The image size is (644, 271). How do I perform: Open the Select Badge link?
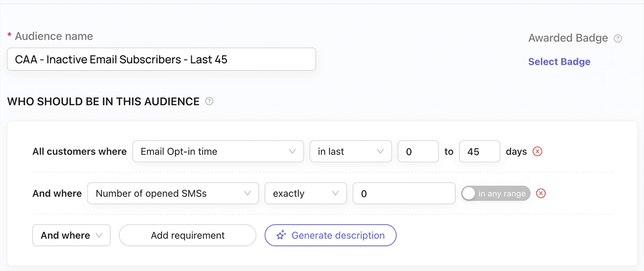coord(559,62)
